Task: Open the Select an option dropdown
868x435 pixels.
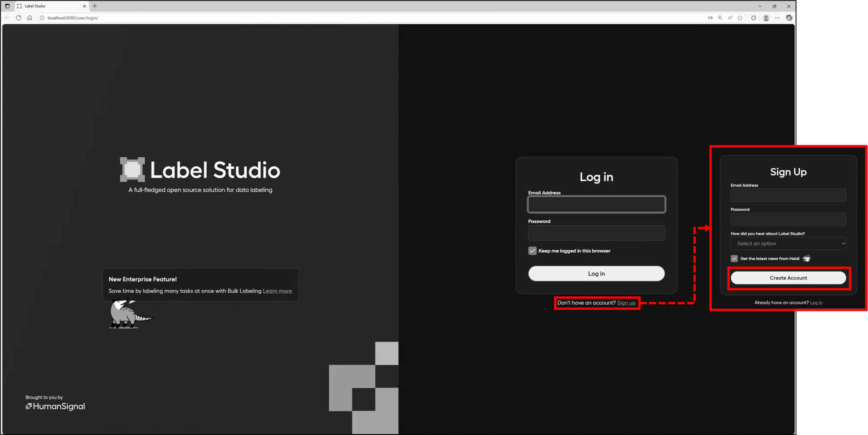Action: pyautogui.click(x=788, y=243)
